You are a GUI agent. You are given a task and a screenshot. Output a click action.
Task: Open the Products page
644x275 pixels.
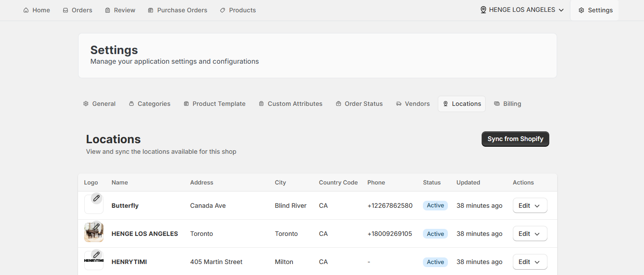[238, 10]
